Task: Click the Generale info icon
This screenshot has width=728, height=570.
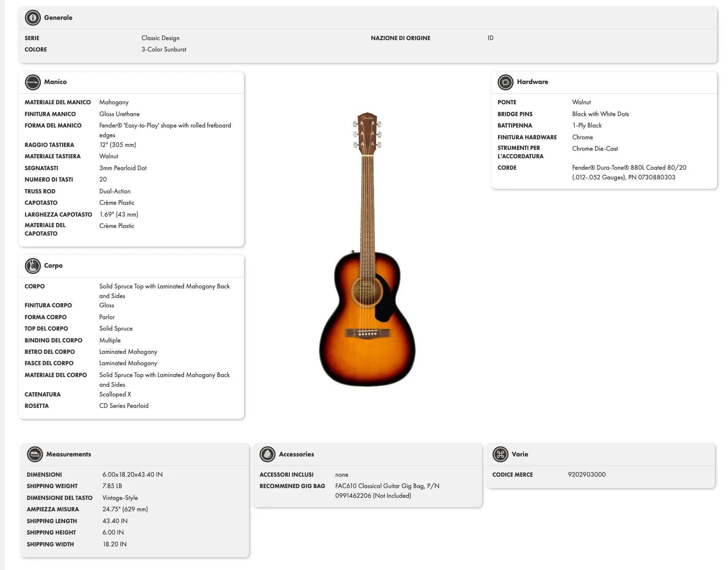Action: click(33, 18)
